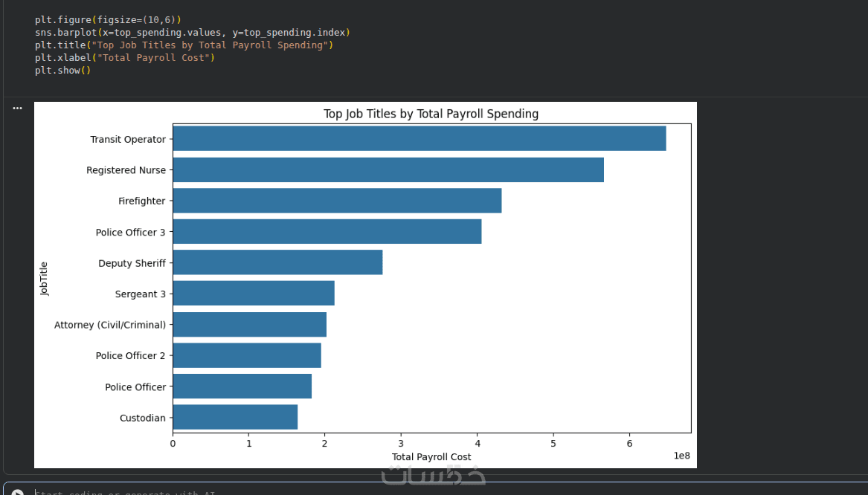868x495 pixels.
Task: Click the plt.figure code line
Action: coord(108,20)
